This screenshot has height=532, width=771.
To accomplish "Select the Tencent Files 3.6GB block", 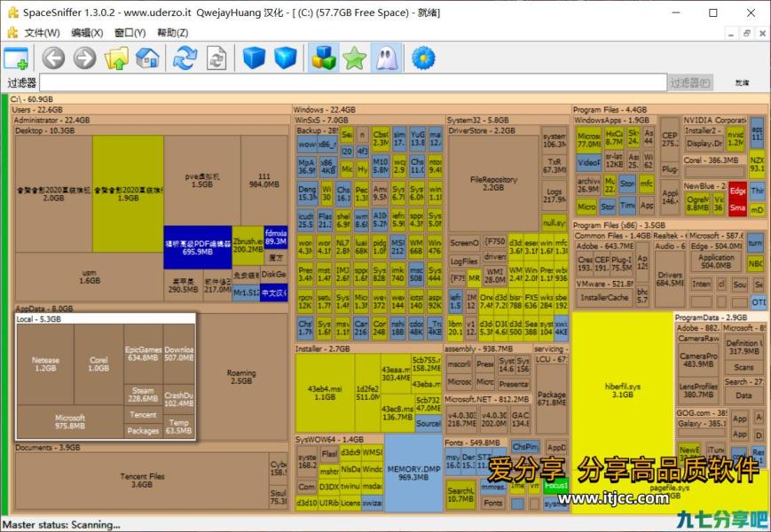I will point(142,481).
